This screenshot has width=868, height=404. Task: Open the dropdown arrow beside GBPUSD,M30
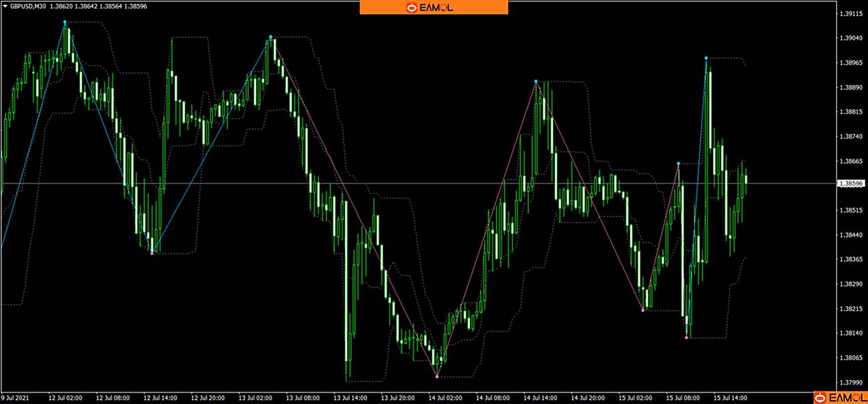pyautogui.click(x=5, y=6)
